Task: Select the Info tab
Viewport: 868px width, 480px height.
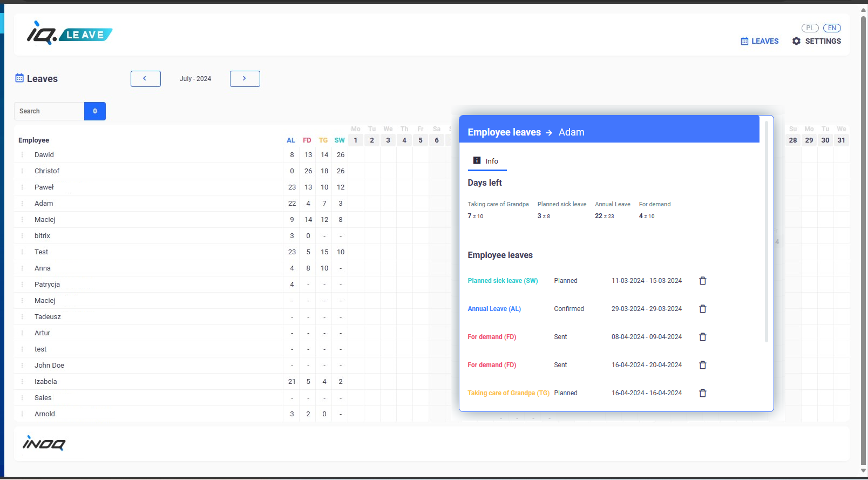Action: [486, 161]
